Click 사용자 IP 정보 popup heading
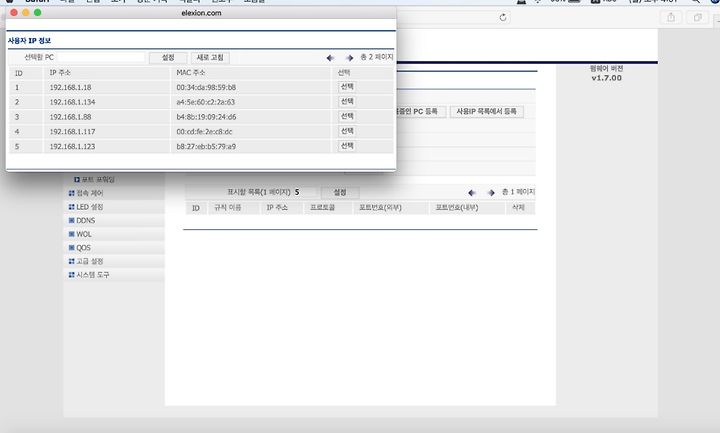Viewport: 720px width, 433px height. point(29,41)
